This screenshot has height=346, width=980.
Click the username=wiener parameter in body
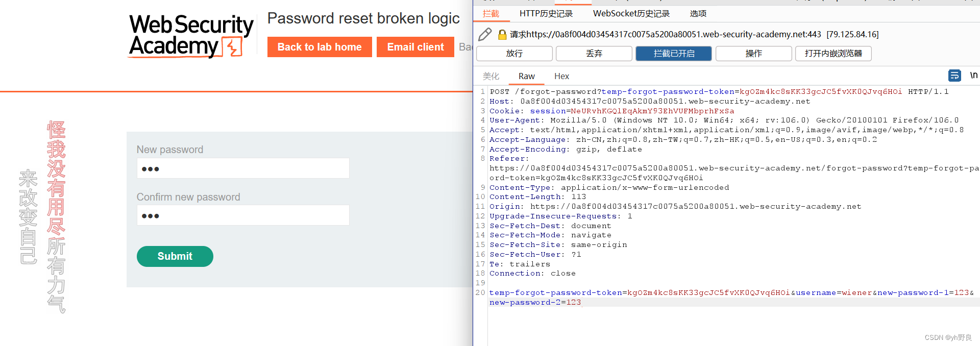(834, 292)
